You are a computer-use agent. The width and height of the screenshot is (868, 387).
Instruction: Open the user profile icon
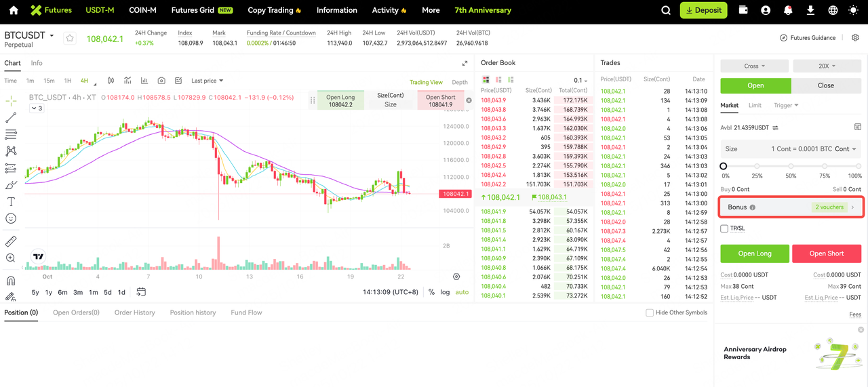pos(766,10)
